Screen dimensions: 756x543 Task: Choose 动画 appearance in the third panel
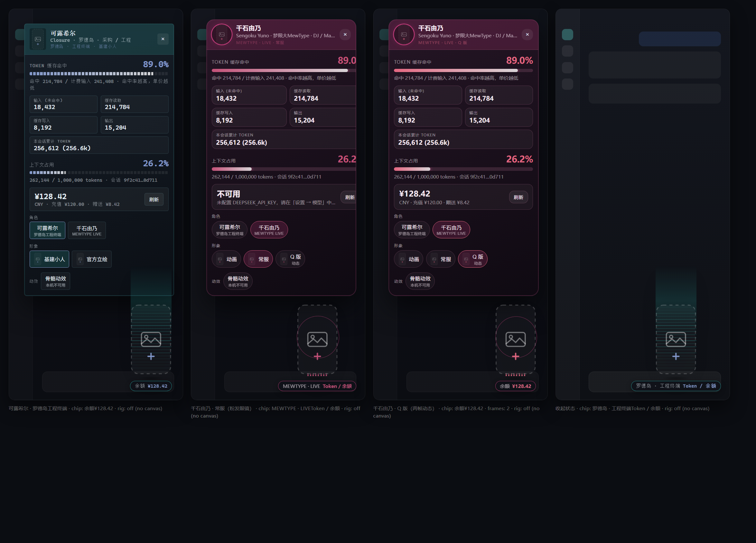pos(409,259)
